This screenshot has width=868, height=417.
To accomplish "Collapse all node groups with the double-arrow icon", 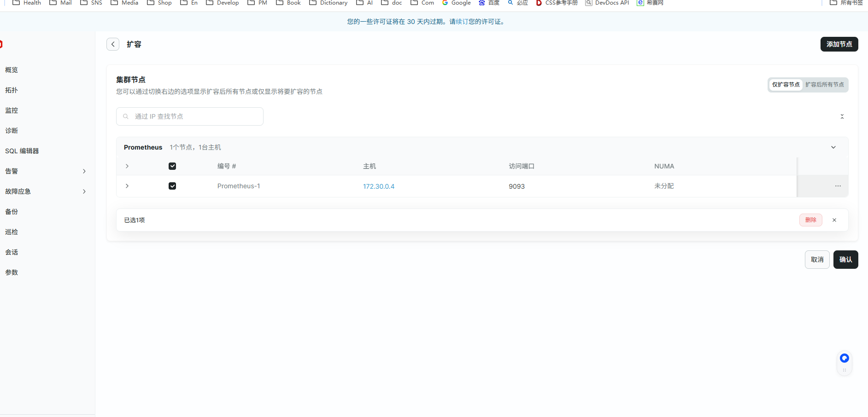I will (x=842, y=116).
